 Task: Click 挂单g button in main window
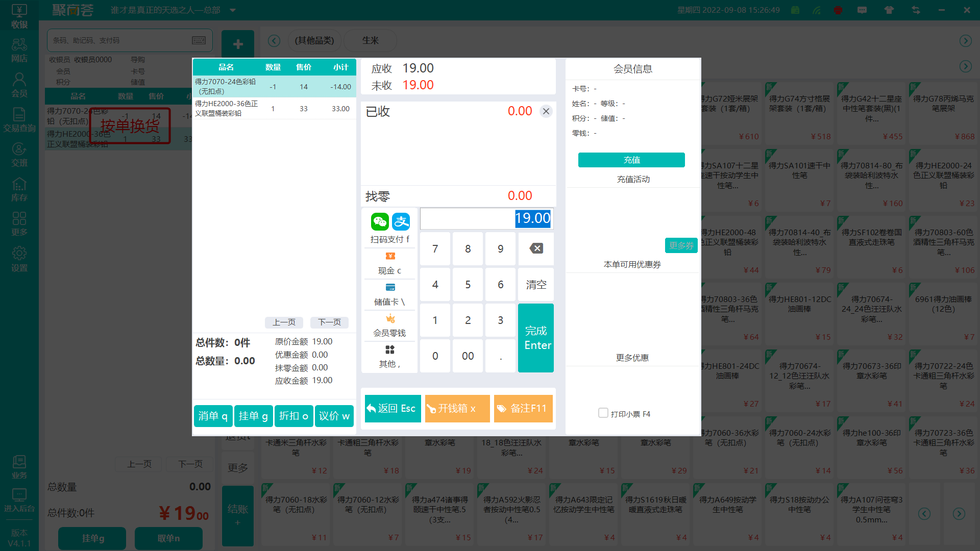pos(92,538)
